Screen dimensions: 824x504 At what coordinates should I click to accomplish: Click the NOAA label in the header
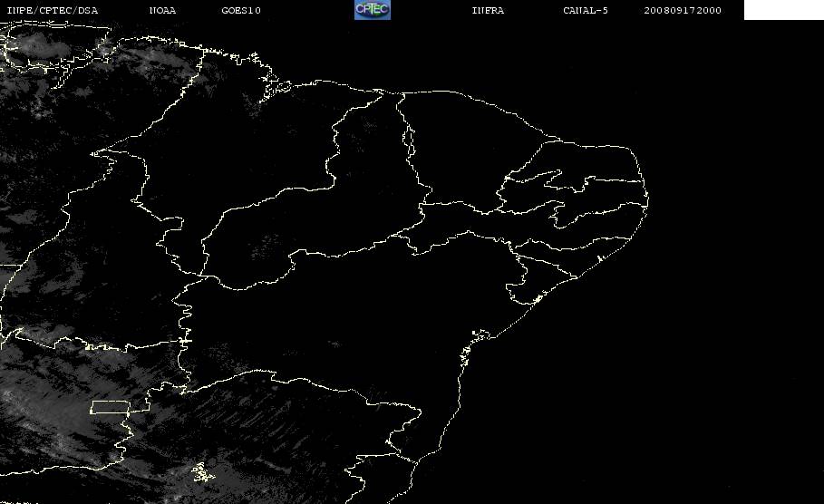(163, 11)
